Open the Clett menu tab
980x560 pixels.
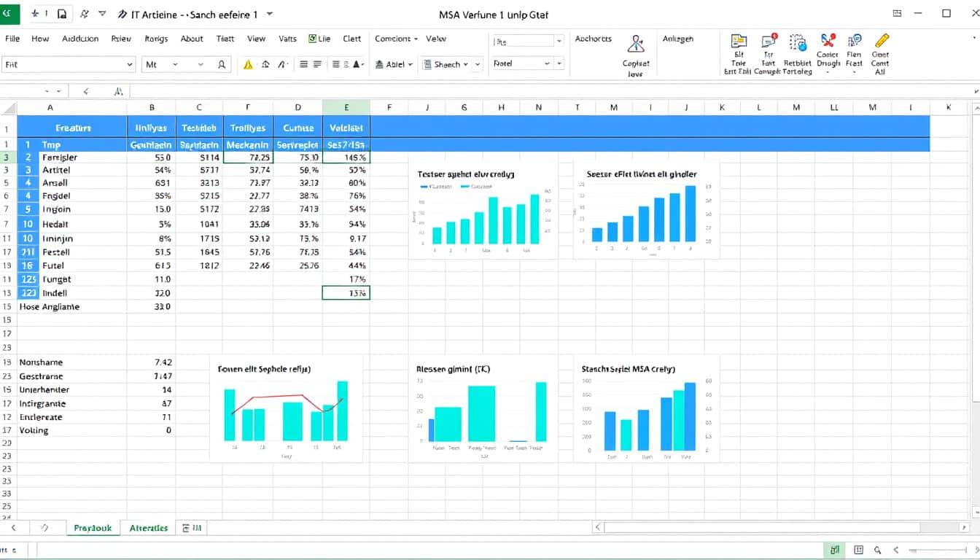(x=352, y=39)
